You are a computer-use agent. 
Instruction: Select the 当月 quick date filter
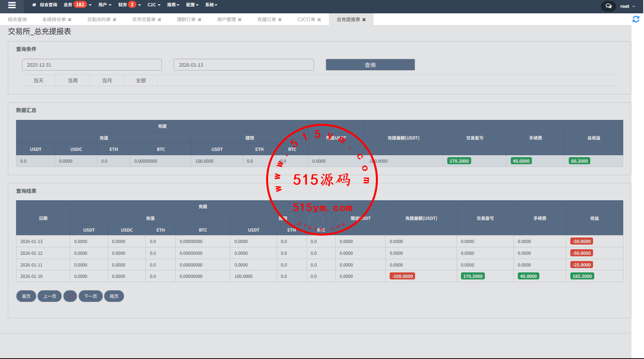tap(107, 80)
